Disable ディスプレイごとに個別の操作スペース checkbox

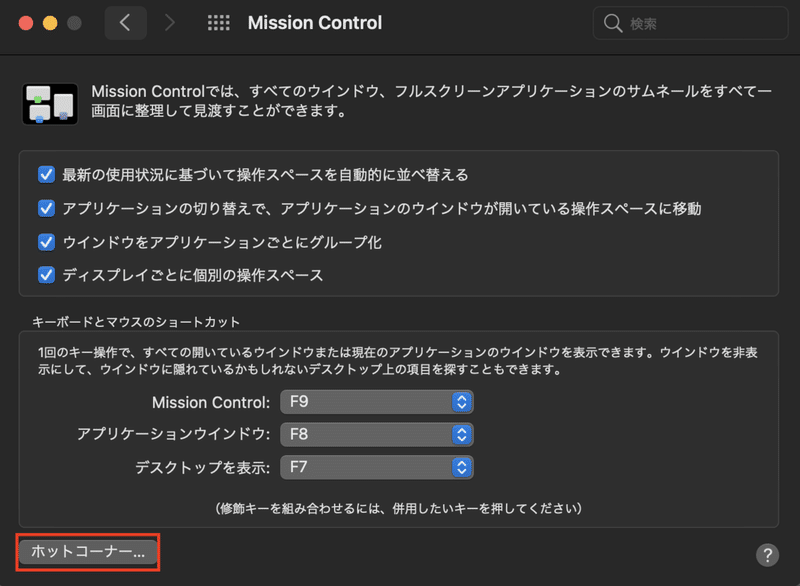(46, 275)
